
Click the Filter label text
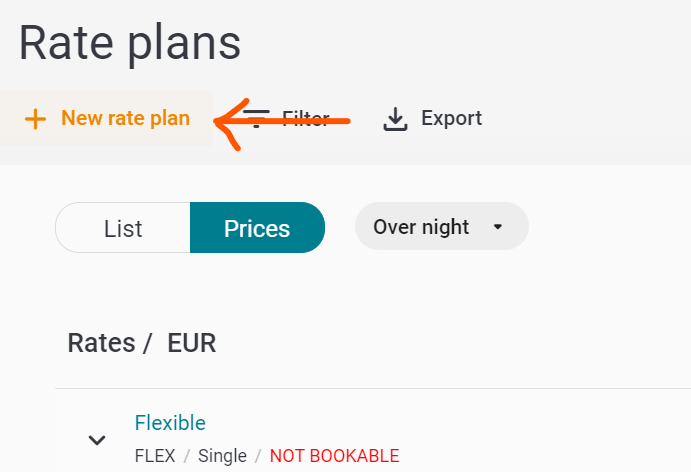[x=305, y=119]
